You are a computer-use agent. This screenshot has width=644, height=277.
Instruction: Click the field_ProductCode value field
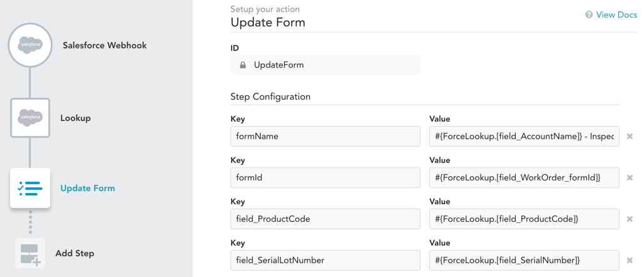pos(524,219)
